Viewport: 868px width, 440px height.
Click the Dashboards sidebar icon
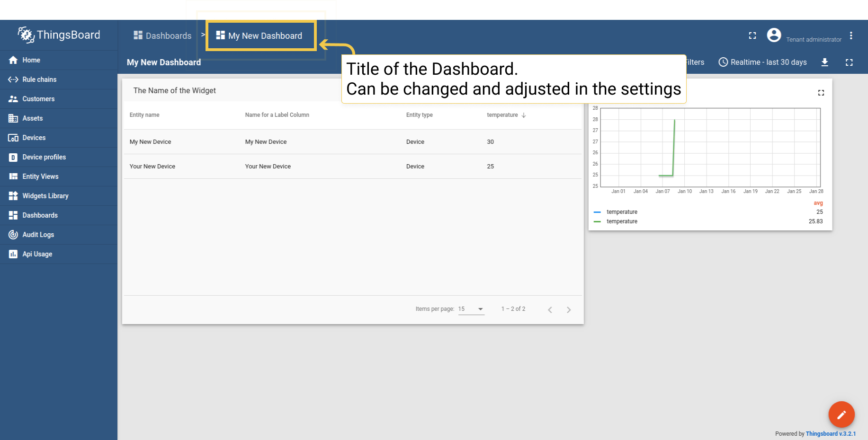click(13, 215)
